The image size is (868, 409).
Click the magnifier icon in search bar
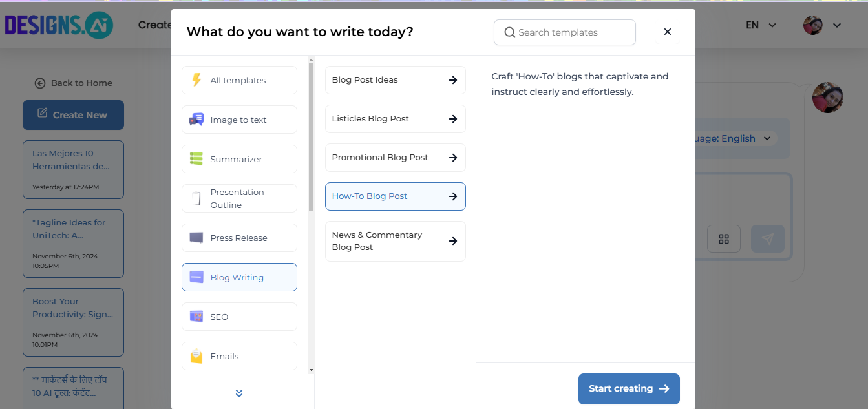point(509,32)
